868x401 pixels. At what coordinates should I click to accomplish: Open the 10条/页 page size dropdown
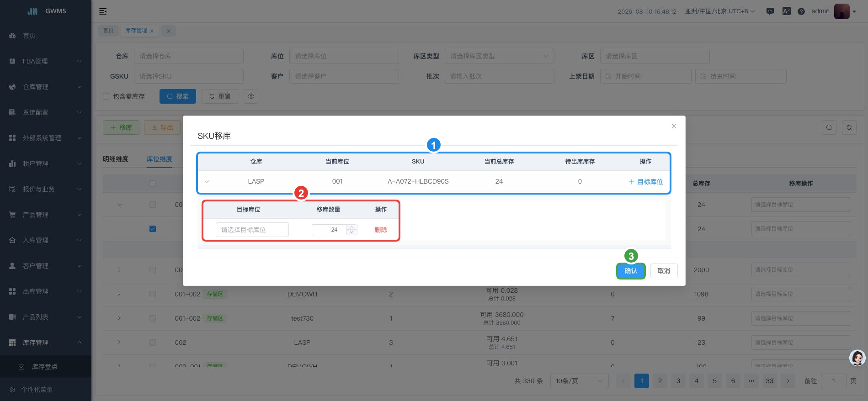[579, 381]
